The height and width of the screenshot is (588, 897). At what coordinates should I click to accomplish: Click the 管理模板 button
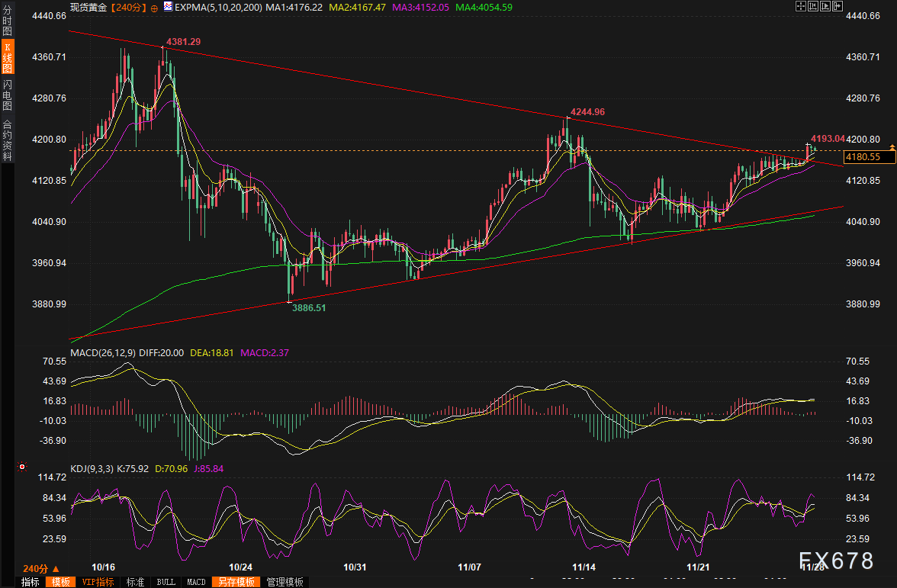click(284, 582)
